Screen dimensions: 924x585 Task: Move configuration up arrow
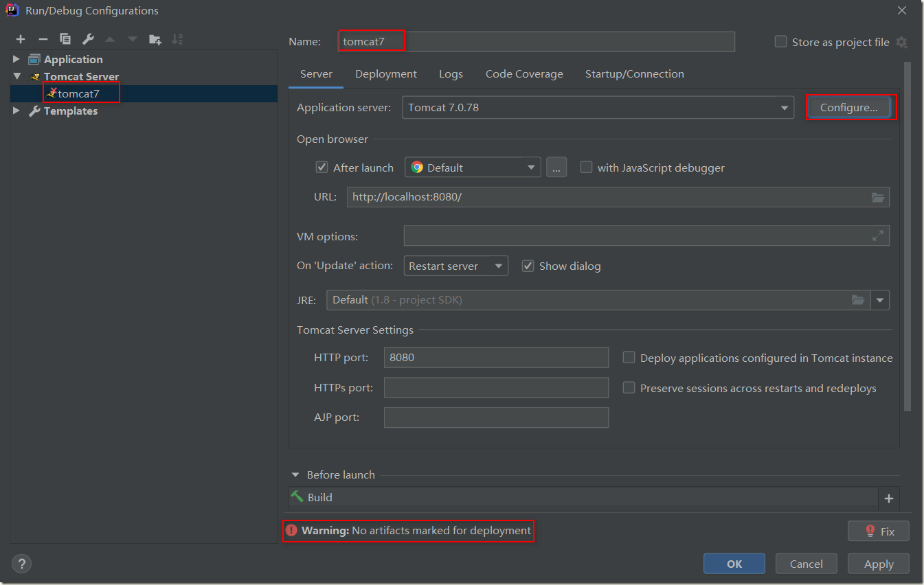click(x=110, y=39)
